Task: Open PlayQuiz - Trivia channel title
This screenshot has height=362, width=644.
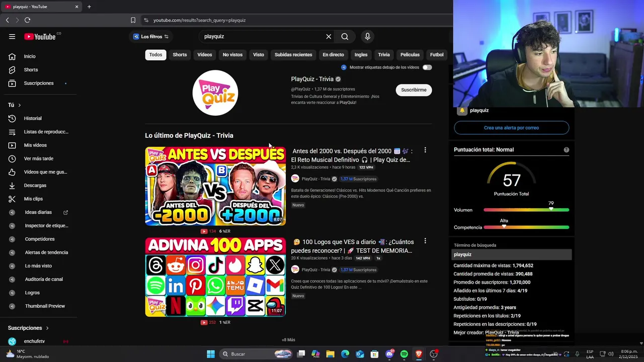Action: [312, 79]
